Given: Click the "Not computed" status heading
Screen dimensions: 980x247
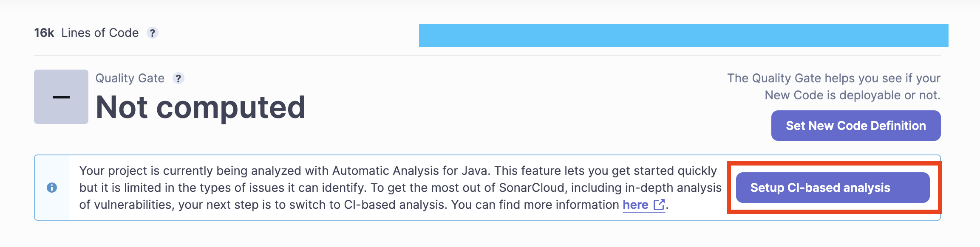Looking at the screenshot, I should (x=200, y=107).
